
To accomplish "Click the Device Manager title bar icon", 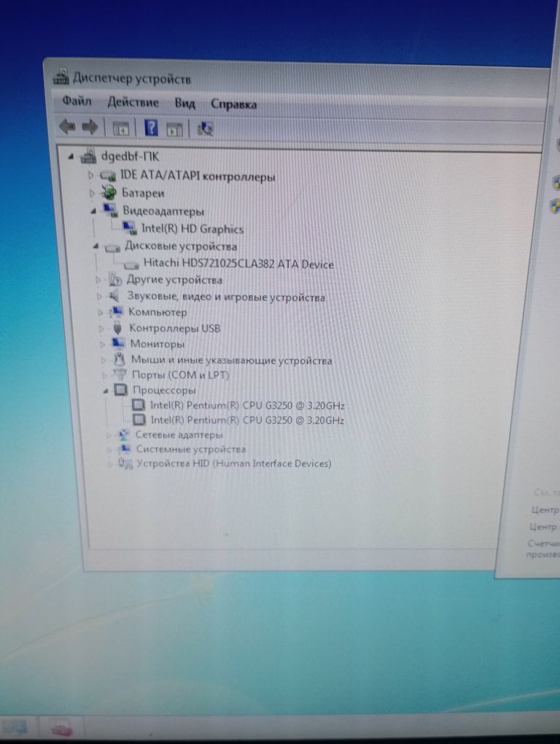I will (61, 77).
